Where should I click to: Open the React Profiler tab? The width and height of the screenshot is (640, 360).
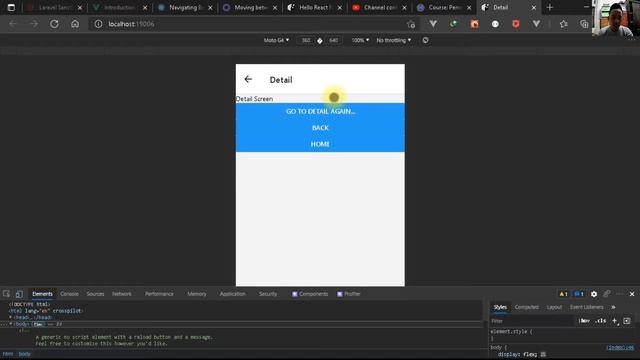349,294
